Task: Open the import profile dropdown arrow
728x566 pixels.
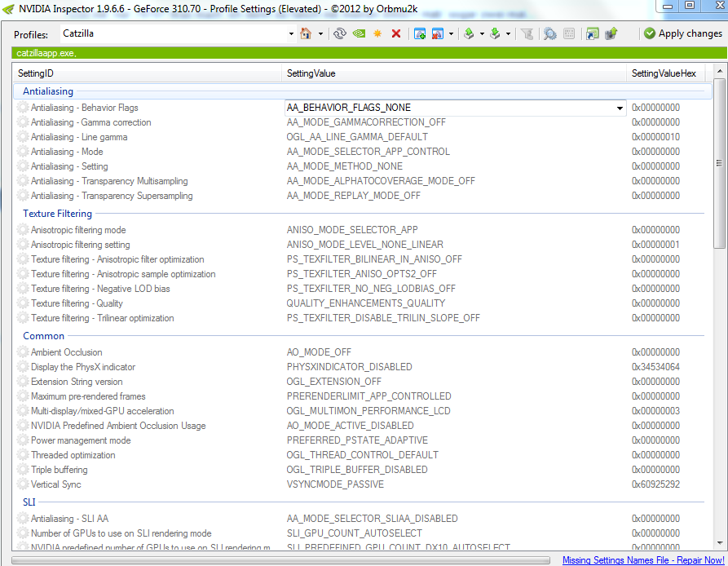Action: [509, 34]
